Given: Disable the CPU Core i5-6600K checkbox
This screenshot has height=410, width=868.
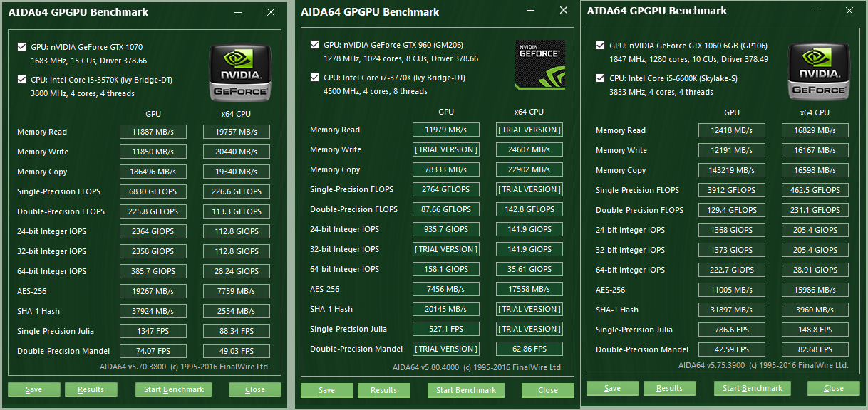Looking at the screenshot, I should [x=600, y=78].
